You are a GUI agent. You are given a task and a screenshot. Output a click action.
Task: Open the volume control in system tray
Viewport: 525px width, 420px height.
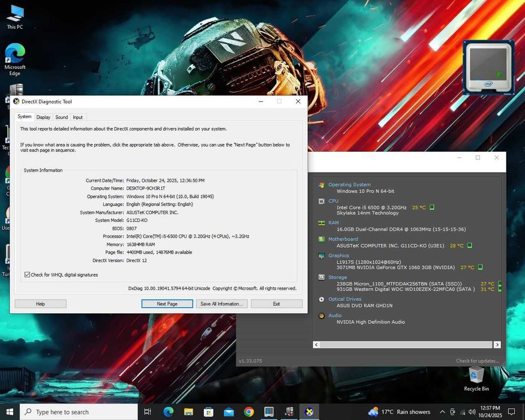472,412
